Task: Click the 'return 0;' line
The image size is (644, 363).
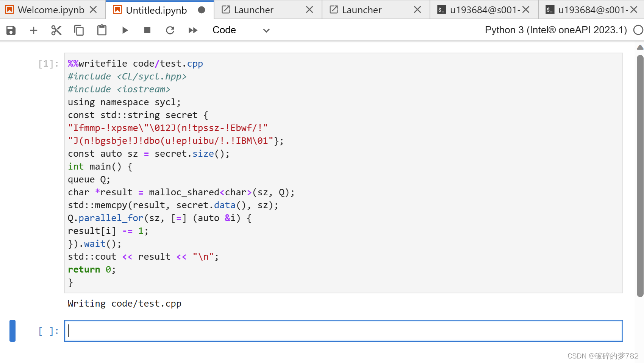Action: tap(92, 270)
